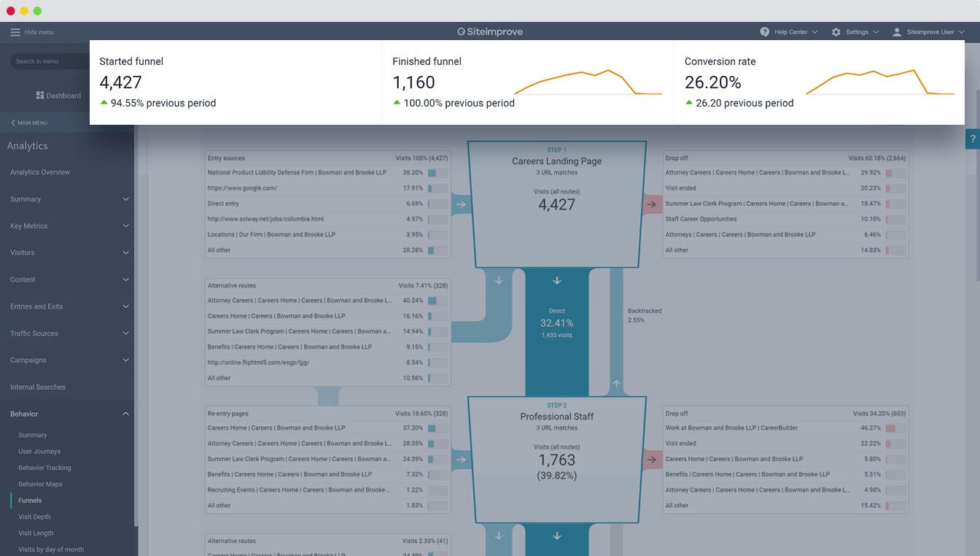
Task: Click Siteimprove logo in header
Action: (490, 32)
